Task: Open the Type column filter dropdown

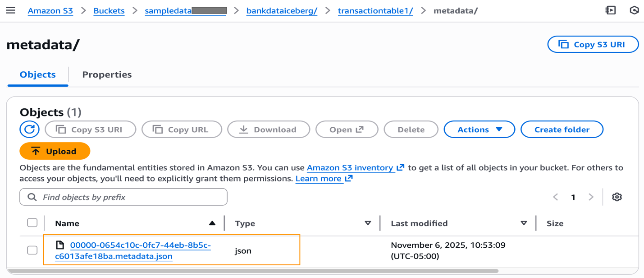Action: [368, 223]
